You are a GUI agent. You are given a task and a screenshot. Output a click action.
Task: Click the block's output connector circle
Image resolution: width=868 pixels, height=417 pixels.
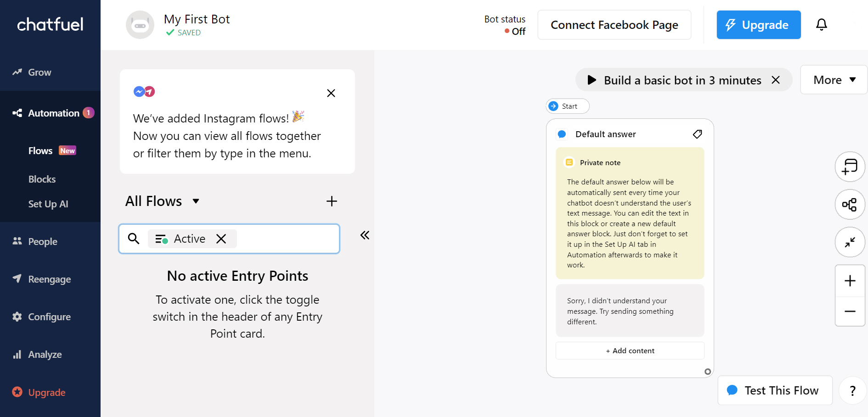click(708, 372)
